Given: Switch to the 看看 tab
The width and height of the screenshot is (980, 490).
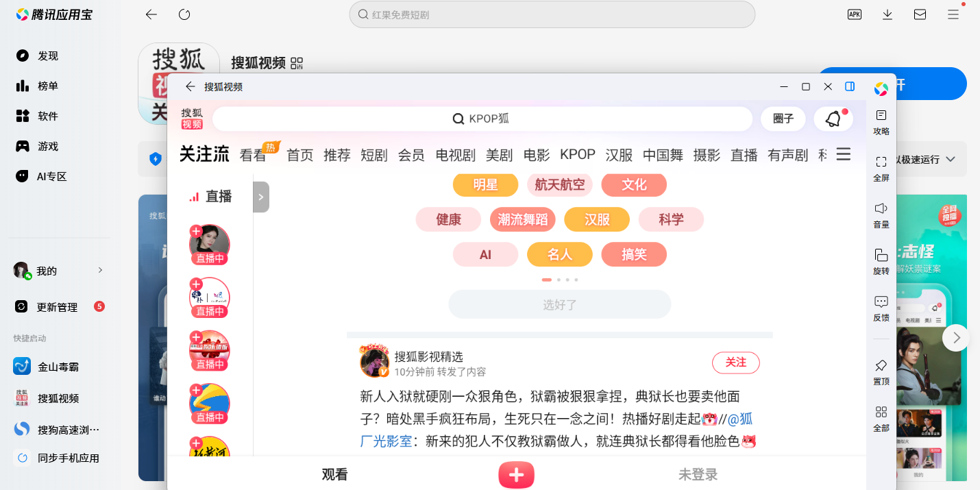Looking at the screenshot, I should pyautogui.click(x=253, y=155).
